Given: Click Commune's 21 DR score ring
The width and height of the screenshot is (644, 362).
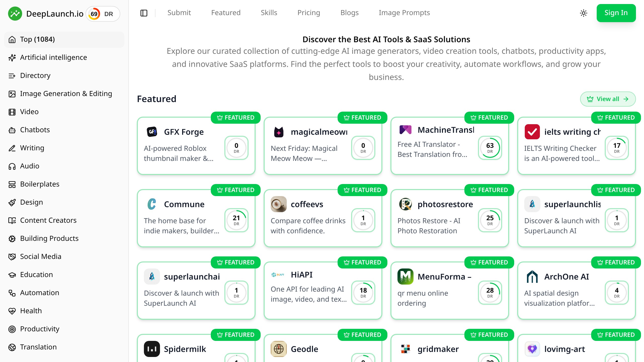Looking at the screenshot, I should point(236,220).
